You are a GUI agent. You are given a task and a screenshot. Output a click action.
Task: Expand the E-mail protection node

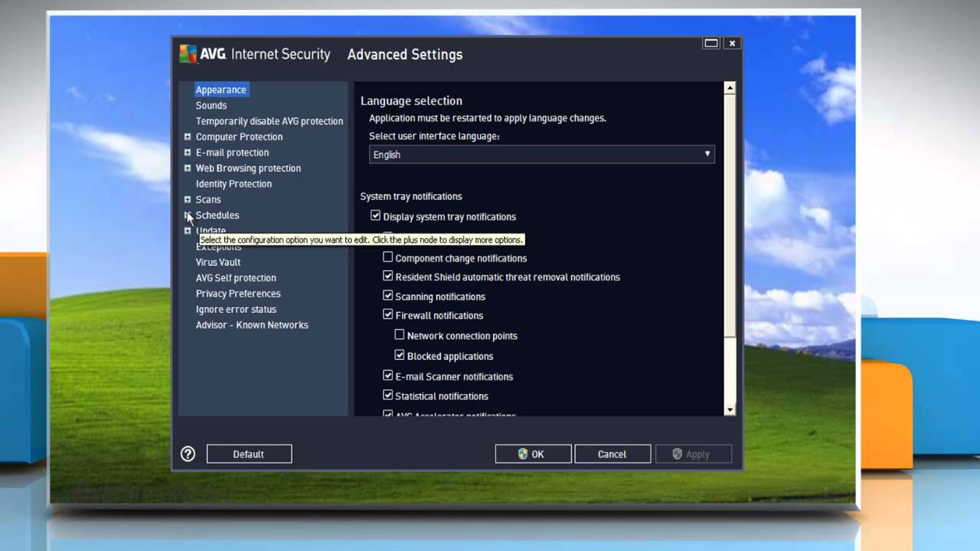pyautogui.click(x=188, y=152)
